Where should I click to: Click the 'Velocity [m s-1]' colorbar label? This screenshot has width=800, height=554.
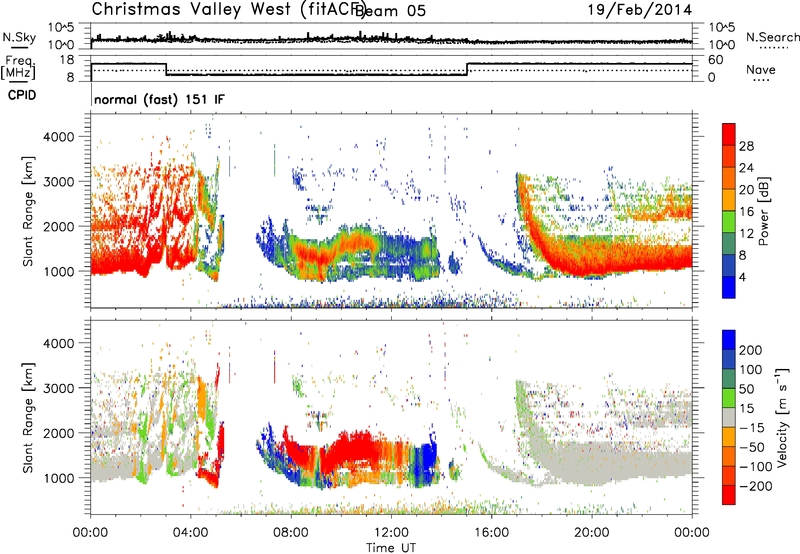782,417
